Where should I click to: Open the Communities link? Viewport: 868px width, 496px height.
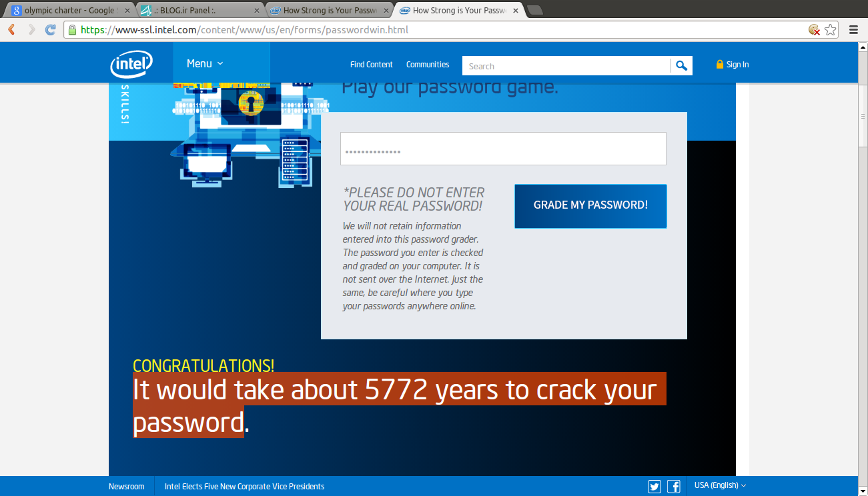point(428,65)
